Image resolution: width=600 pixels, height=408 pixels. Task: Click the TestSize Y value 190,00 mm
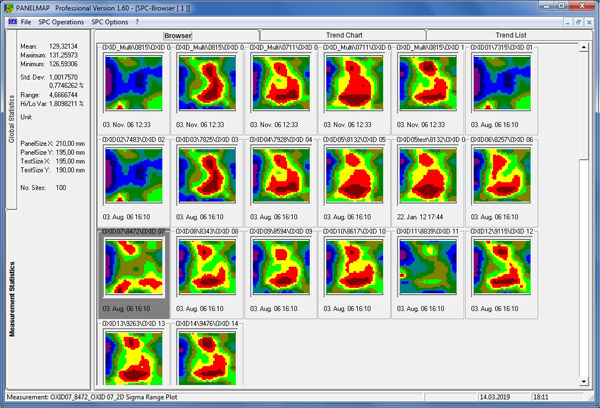70,170
